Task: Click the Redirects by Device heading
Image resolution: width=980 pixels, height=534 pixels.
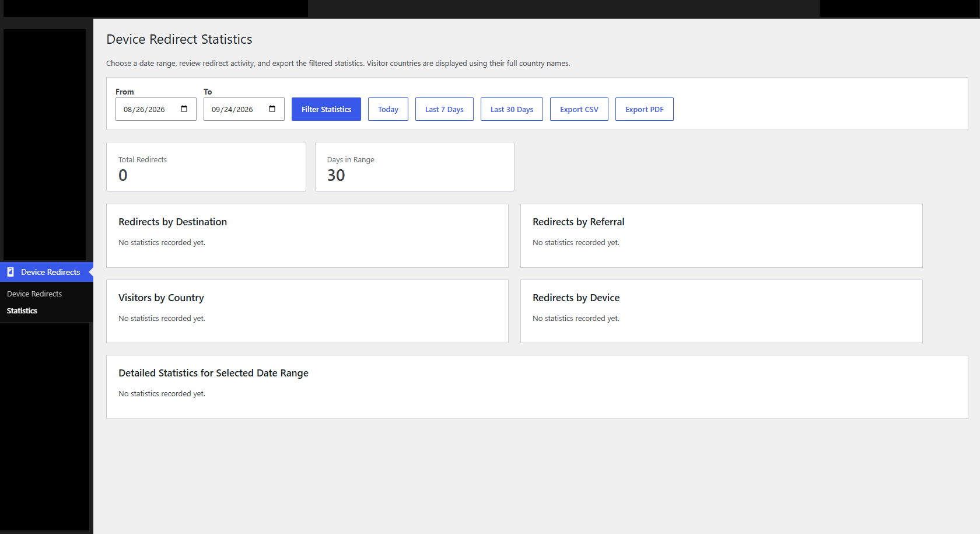Action: pyautogui.click(x=576, y=298)
